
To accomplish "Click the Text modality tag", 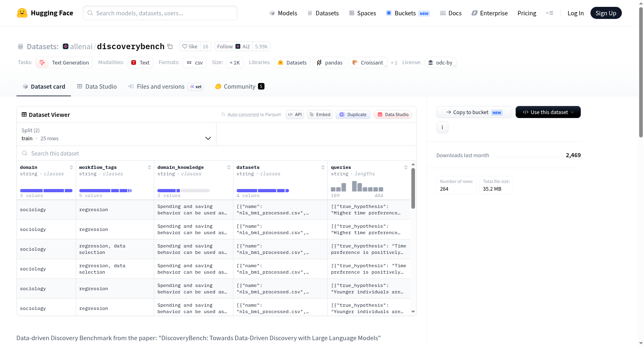I will click(140, 62).
